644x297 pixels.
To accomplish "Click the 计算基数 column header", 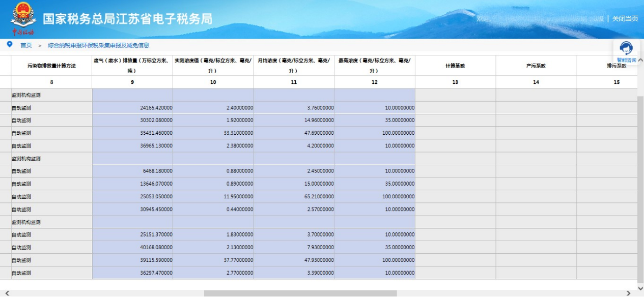I will [x=455, y=66].
